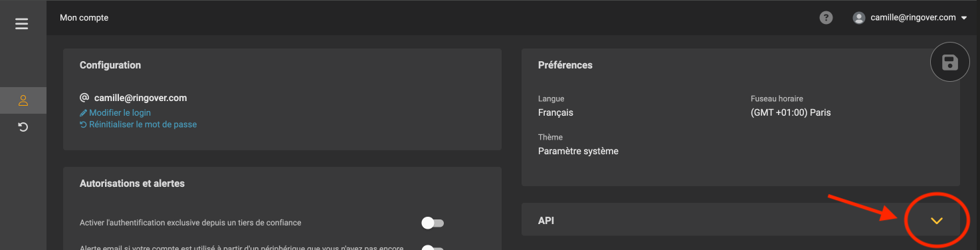Expand the API section chevron

click(x=937, y=221)
